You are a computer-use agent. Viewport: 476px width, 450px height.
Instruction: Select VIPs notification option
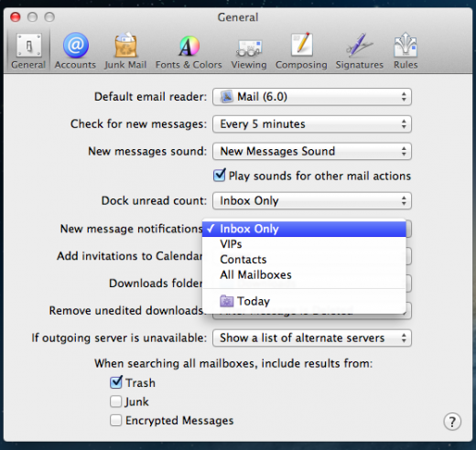[304, 244]
